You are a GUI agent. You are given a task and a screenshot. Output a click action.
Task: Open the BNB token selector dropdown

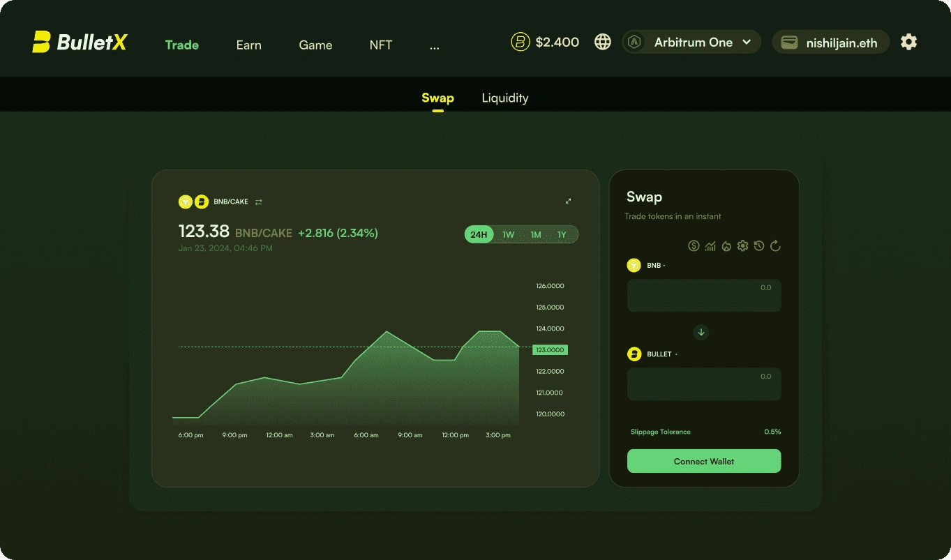(656, 266)
